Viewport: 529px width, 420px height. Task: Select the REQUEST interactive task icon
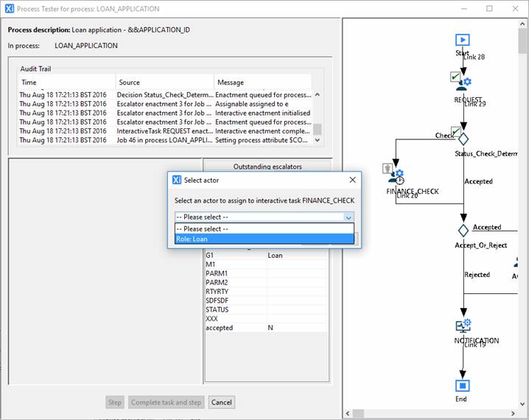click(x=463, y=85)
